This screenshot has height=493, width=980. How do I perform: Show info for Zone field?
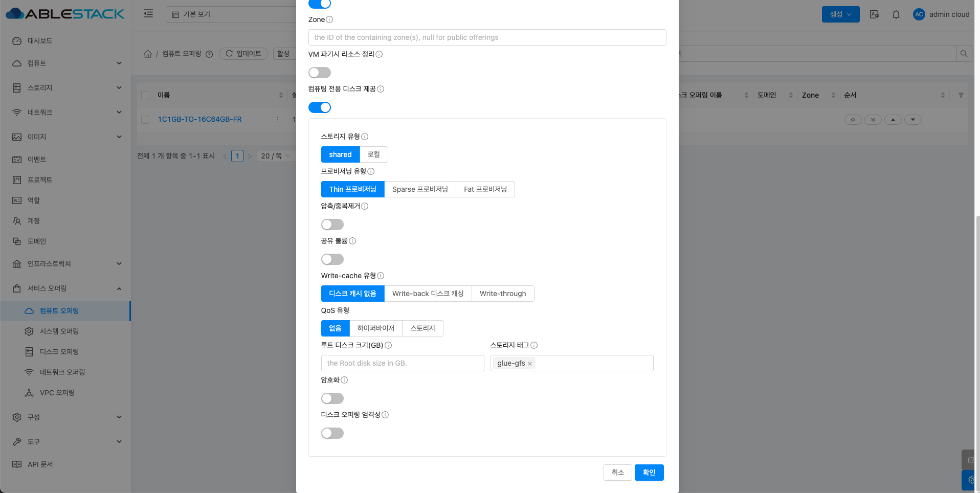[x=329, y=19]
